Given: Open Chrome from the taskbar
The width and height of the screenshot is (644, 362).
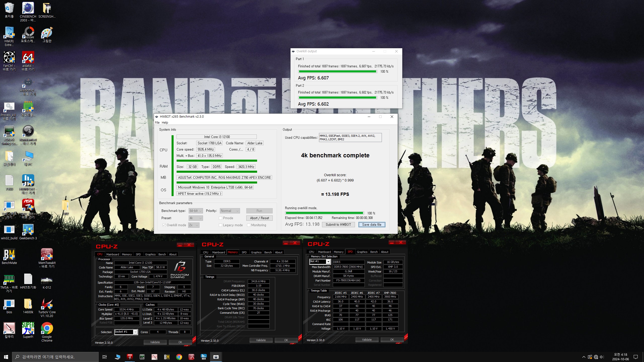Looking at the screenshot, I should pyautogui.click(x=179, y=357).
